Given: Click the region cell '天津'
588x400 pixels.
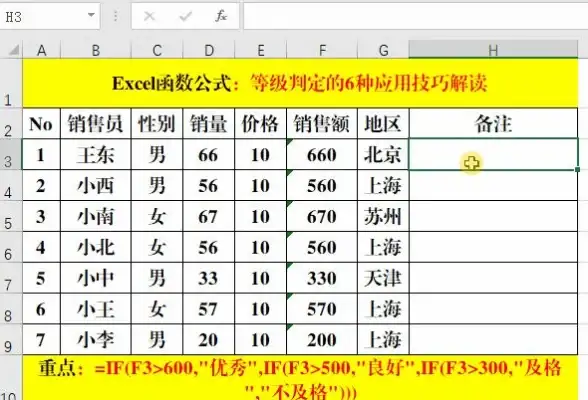Looking at the screenshot, I should pos(383,278).
